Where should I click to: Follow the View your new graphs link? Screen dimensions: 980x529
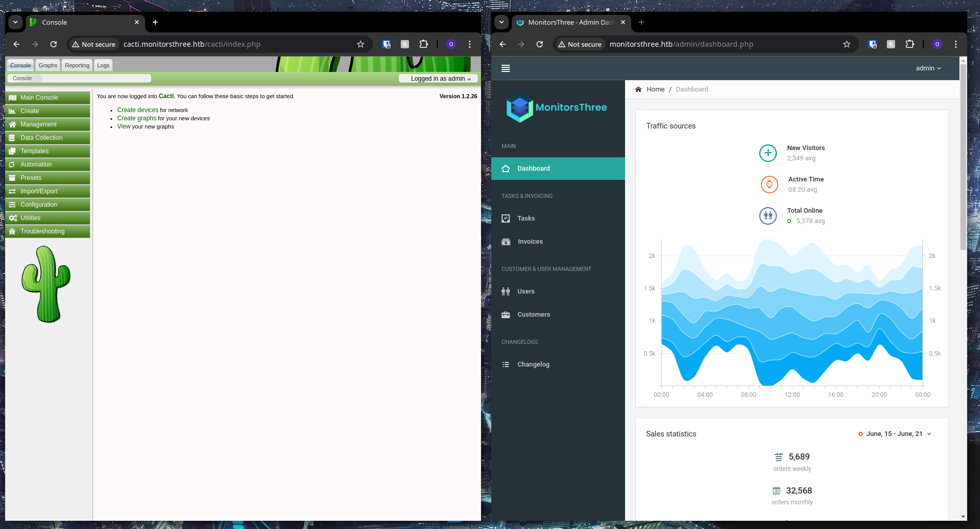(124, 126)
